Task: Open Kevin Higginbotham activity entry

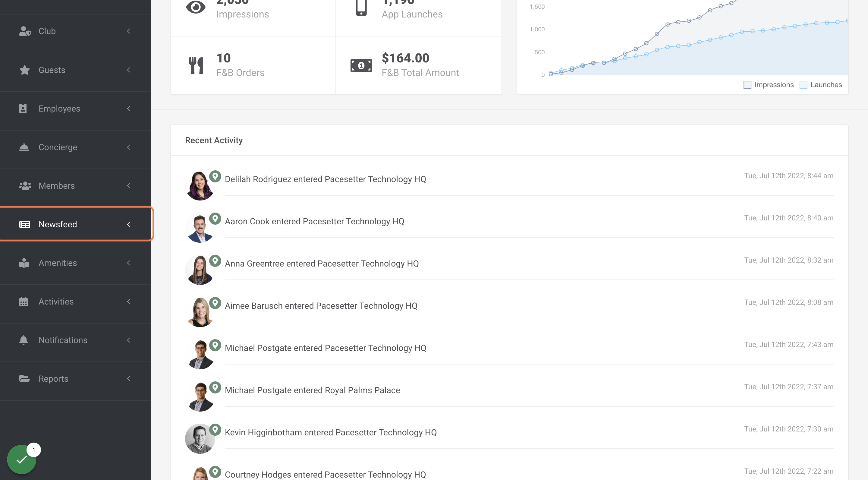Action: (x=331, y=432)
